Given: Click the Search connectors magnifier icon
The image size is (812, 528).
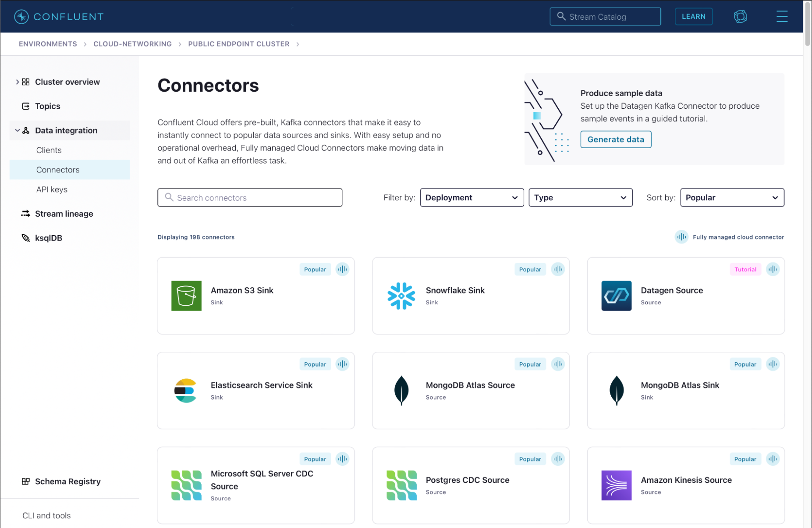Looking at the screenshot, I should (169, 197).
